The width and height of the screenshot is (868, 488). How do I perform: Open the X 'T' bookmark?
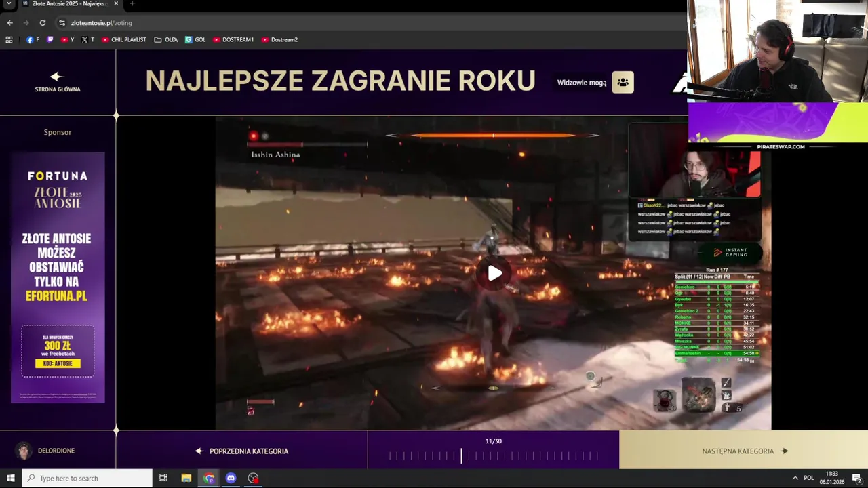87,39
